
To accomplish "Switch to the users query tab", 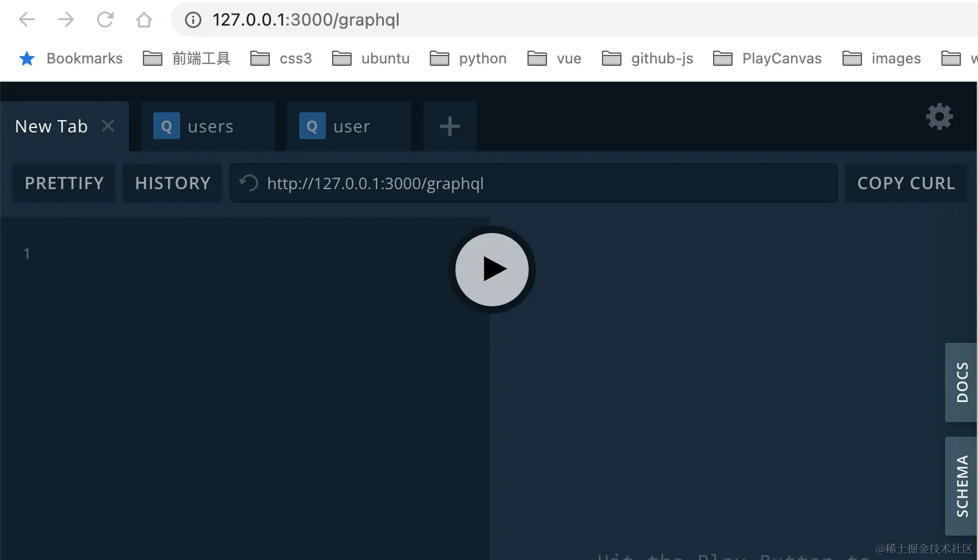I will (x=208, y=126).
